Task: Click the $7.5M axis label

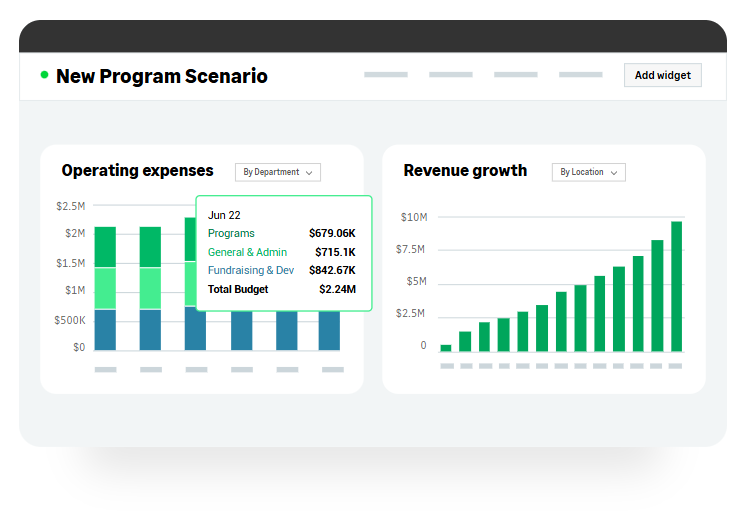Action: (x=411, y=249)
